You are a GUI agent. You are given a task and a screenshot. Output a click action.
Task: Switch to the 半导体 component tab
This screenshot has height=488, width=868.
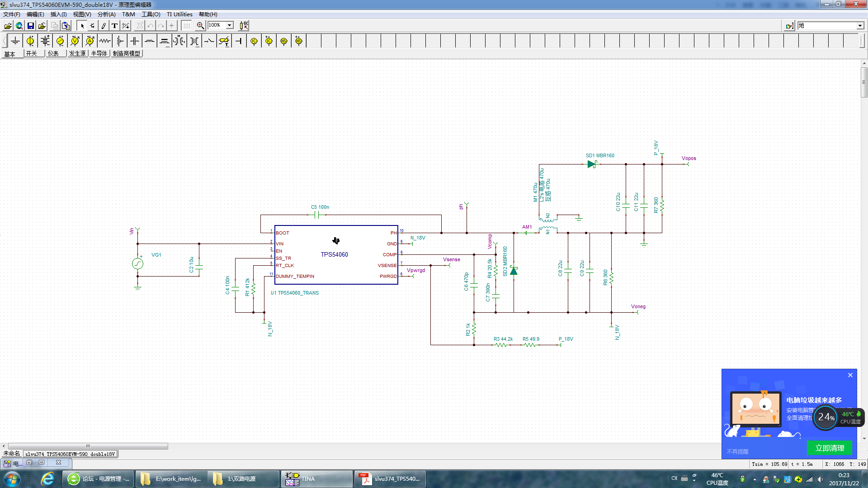pos(99,53)
